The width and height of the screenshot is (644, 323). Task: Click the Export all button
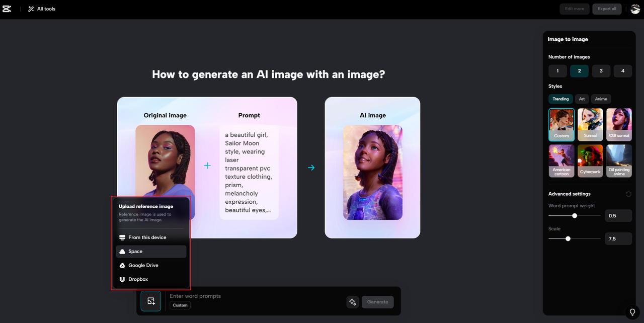[607, 9]
